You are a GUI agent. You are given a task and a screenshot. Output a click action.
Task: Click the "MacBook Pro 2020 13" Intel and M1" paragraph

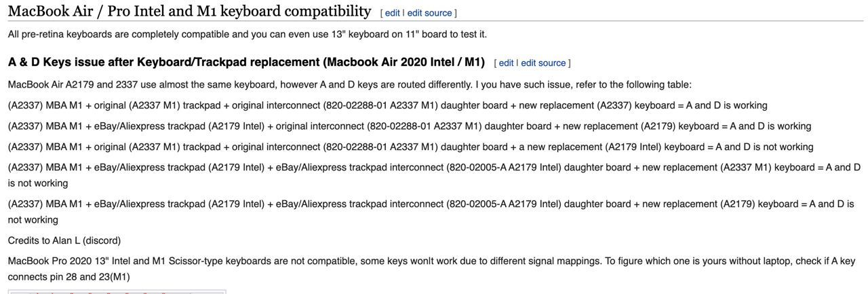(432, 269)
